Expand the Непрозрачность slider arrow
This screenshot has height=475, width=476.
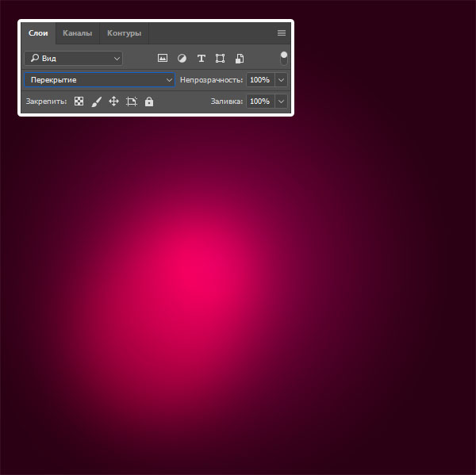pyautogui.click(x=281, y=80)
